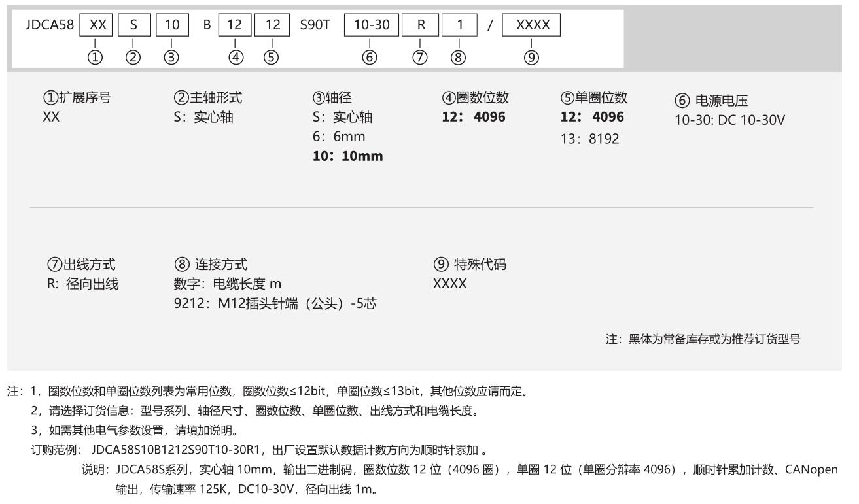Click note 1 about 圈数位数和单圈位数
859x504 pixels.
268,392
